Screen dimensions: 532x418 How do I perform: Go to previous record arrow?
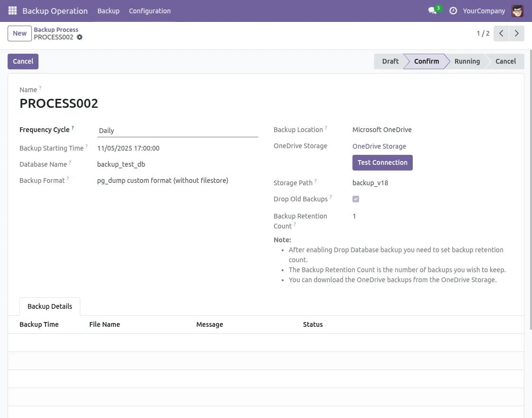click(501, 33)
